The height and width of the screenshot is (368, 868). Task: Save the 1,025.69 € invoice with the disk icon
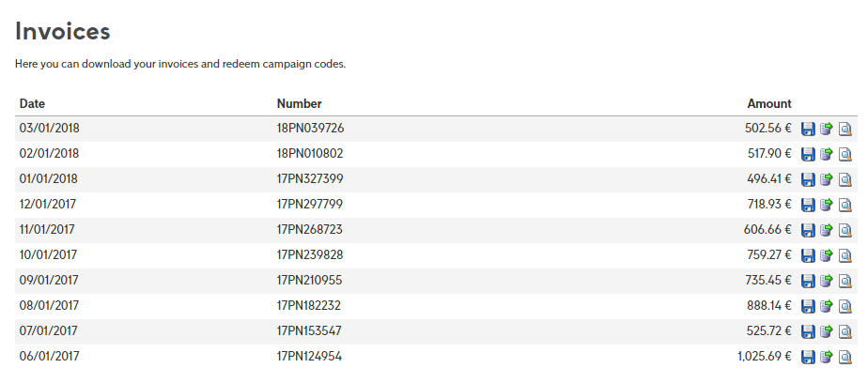click(x=808, y=357)
